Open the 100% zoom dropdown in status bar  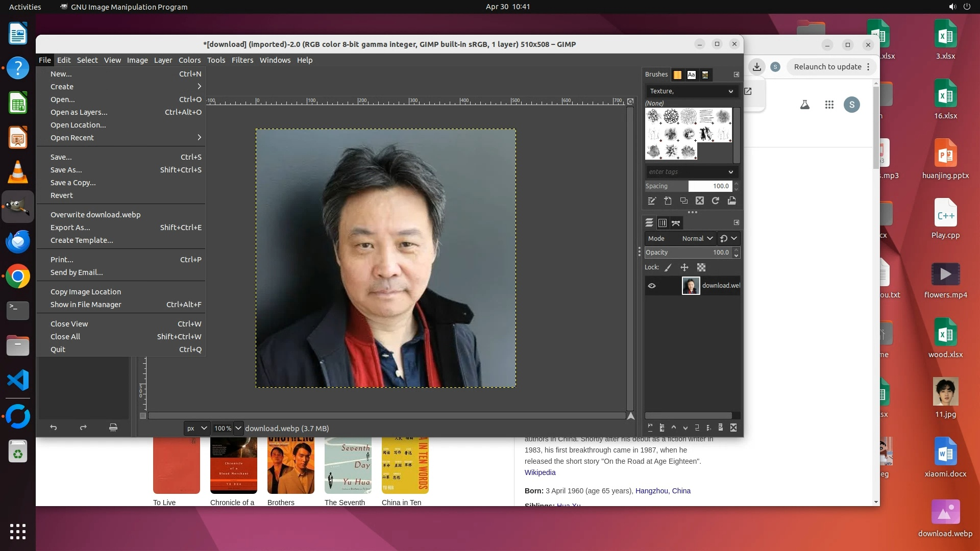click(x=238, y=429)
